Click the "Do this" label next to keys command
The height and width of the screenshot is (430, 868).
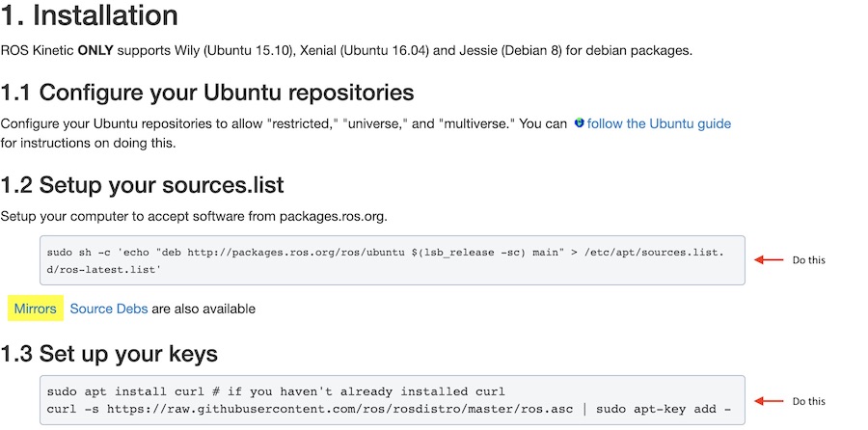click(x=808, y=401)
